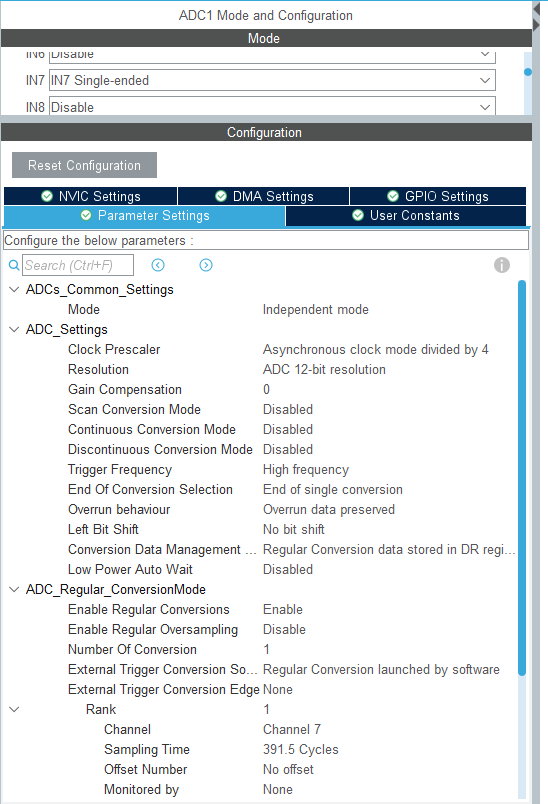548x804 pixels.
Task: Select No bit shift value
Action: pyautogui.click(x=294, y=530)
